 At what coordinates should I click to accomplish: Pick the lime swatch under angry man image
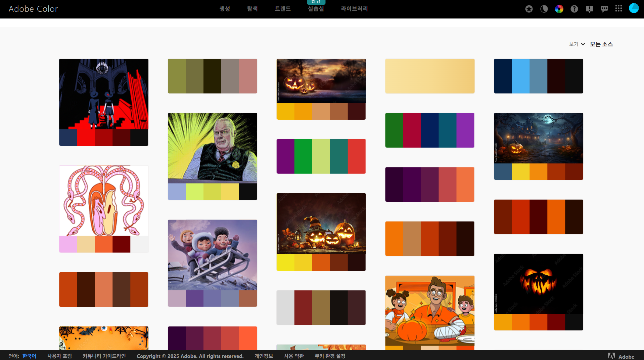tap(195, 192)
